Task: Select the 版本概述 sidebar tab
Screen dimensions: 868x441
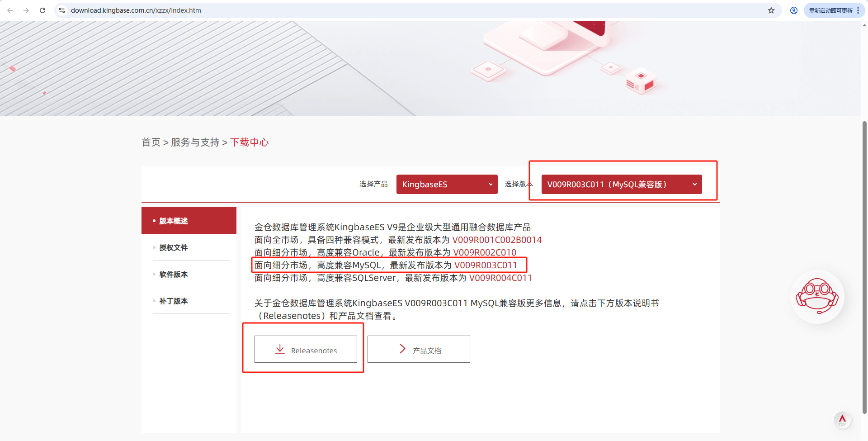Action: click(189, 221)
